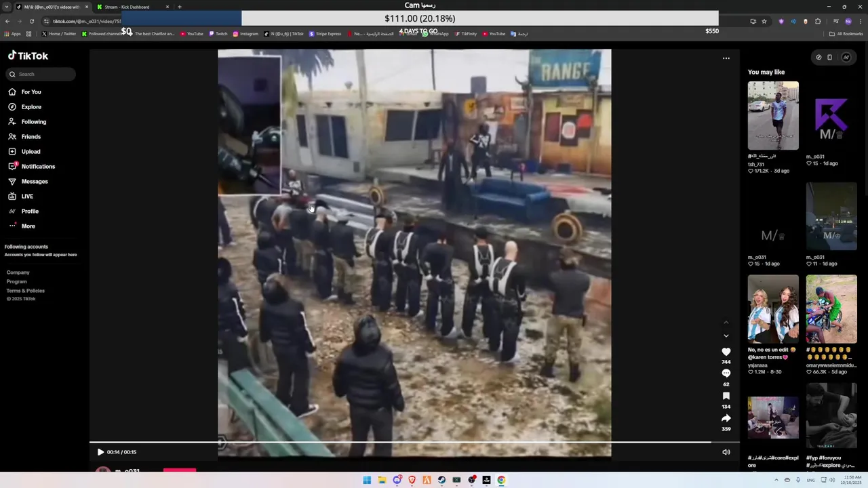Open Chrome profile avatar
The height and width of the screenshot is (488, 868).
[x=848, y=21]
